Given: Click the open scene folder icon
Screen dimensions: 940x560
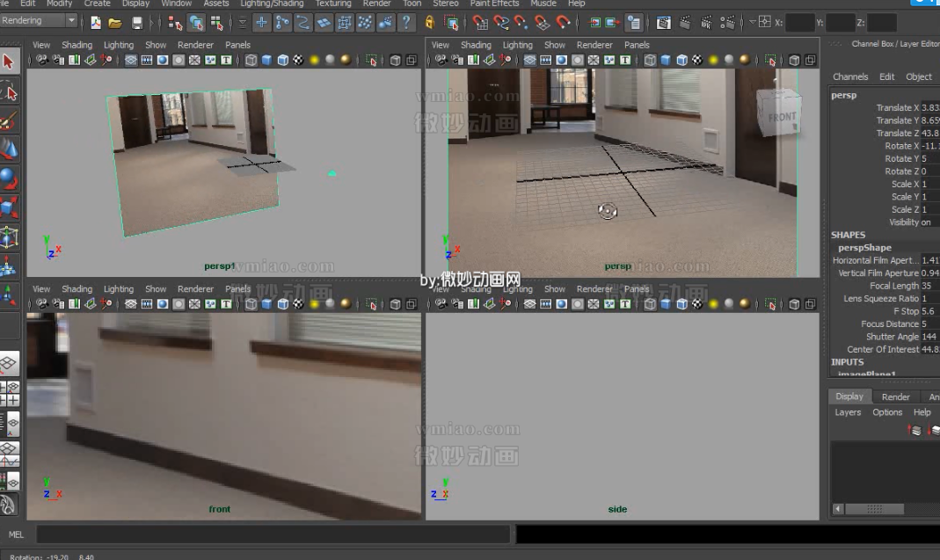Looking at the screenshot, I should pyautogui.click(x=115, y=23).
